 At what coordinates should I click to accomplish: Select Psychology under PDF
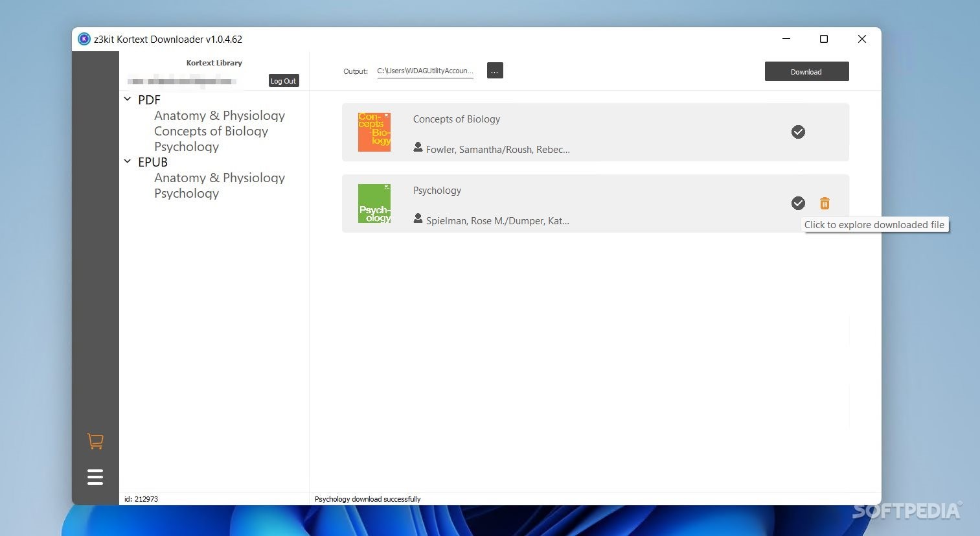(x=187, y=146)
